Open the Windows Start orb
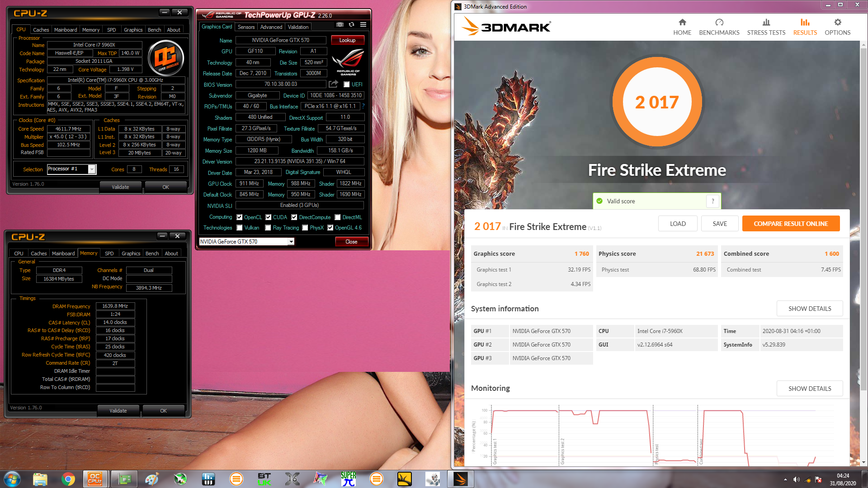The width and height of the screenshot is (868, 488). 12,479
